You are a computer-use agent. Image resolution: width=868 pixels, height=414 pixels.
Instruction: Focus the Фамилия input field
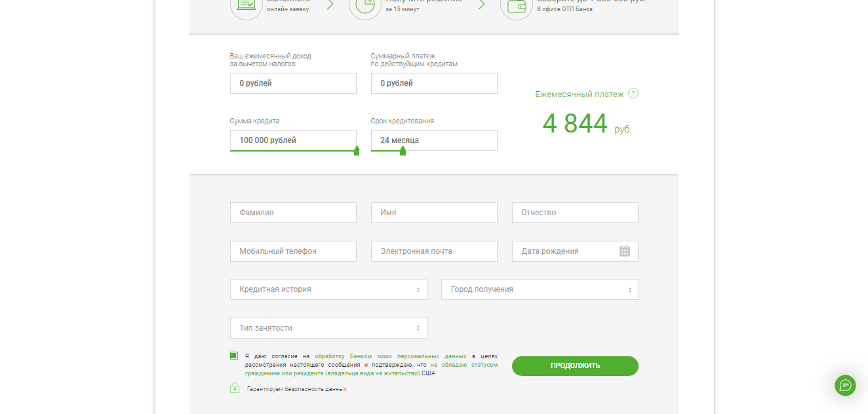pos(293,213)
